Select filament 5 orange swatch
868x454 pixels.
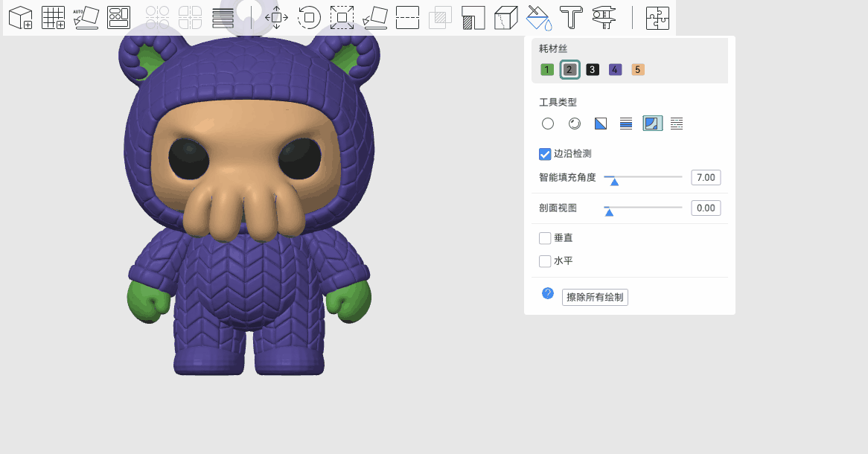click(x=638, y=70)
